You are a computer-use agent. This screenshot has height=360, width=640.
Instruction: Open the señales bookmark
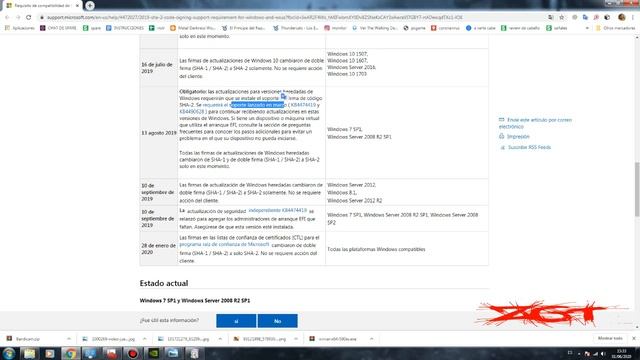pos(557,28)
